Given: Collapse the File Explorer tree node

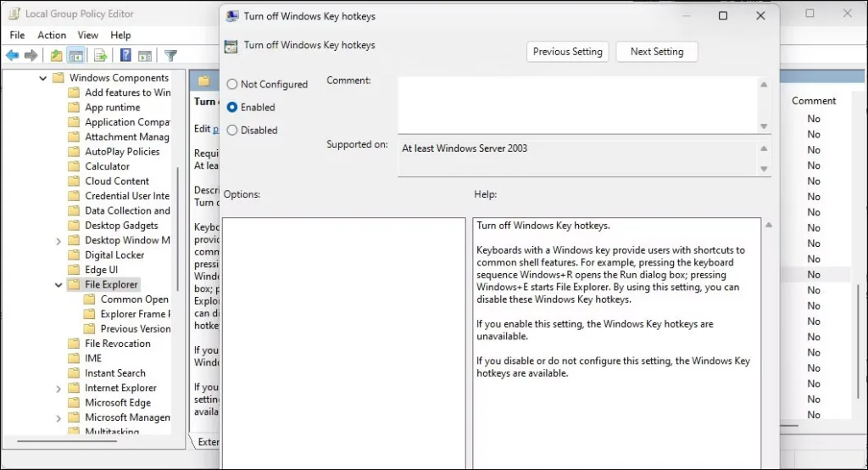Looking at the screenshot, I should [58, 285].
